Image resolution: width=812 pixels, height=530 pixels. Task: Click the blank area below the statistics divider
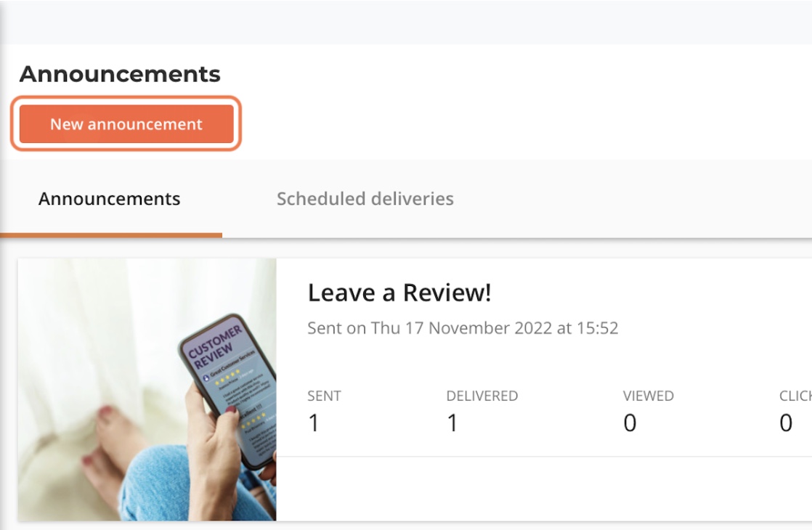coord(544,489)
